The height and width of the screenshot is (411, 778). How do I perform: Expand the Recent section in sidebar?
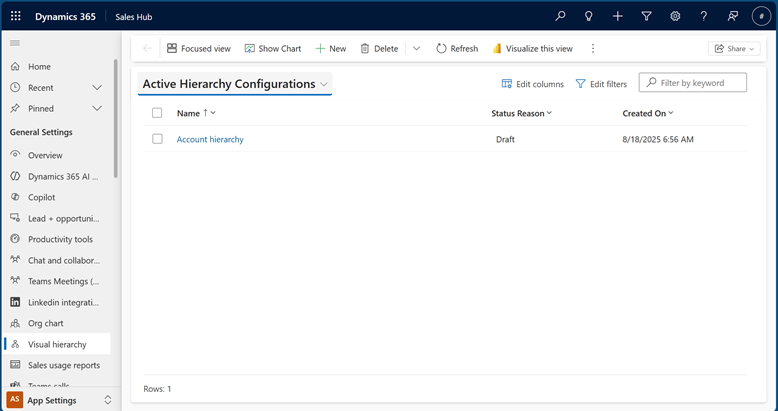tap(97, 88)
